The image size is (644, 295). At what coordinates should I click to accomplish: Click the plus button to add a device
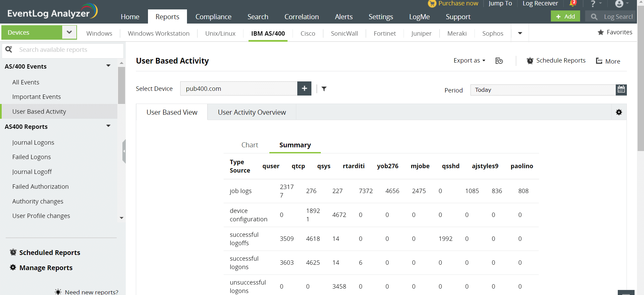point(304,88)
